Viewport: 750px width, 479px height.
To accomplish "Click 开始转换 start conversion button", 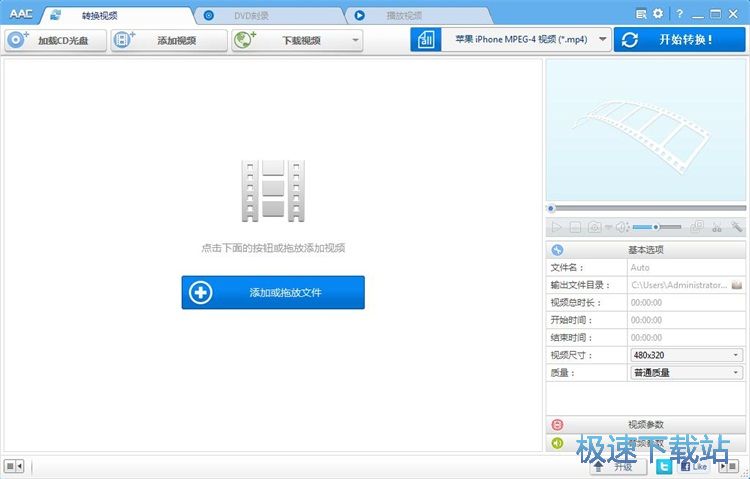I will 679,40.
